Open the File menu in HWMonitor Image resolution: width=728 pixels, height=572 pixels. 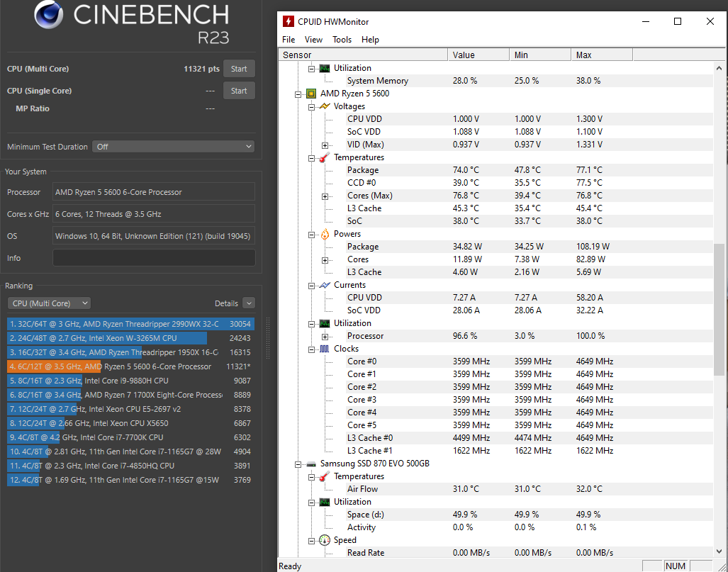tap(289, 40)
